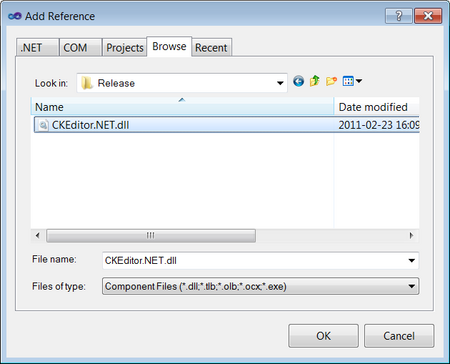
Task: Click the Cancel button
Action: pyautogui.click(x=399, y=336)
